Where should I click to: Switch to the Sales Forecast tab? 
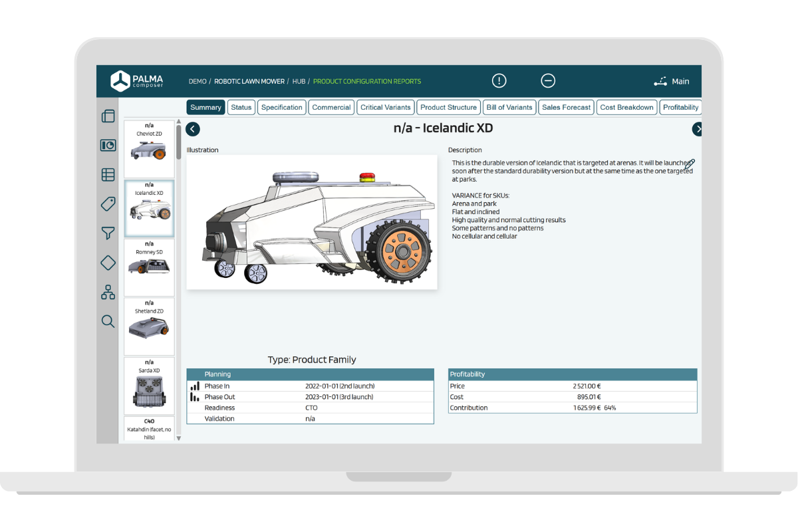coord(566,108)
